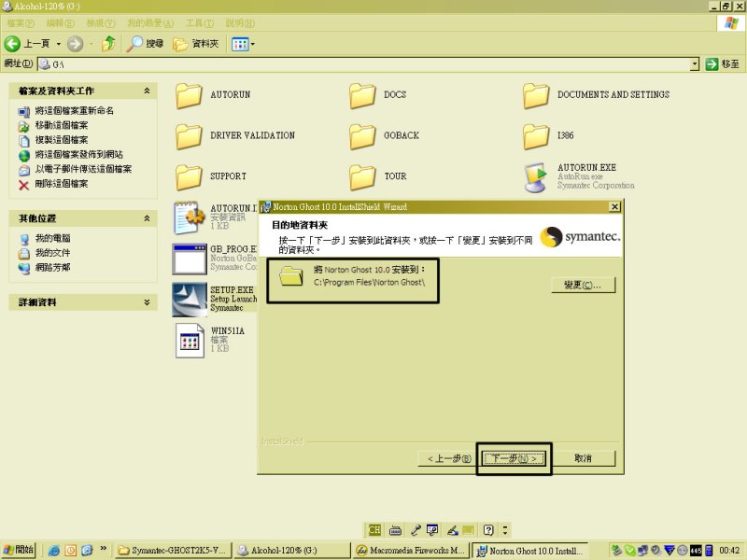Open the 編輯(E) menu
747x560 pixels.
click(x=60, y=22)
